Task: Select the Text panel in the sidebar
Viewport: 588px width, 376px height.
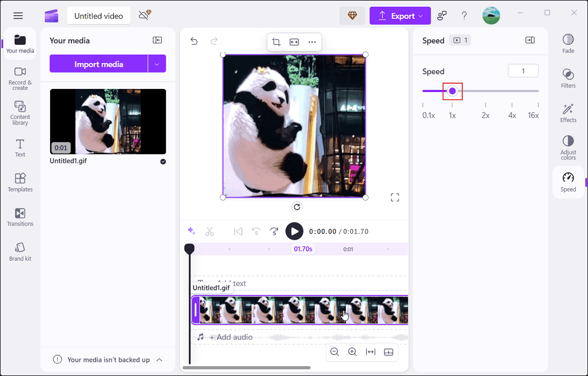Action: 19,147
